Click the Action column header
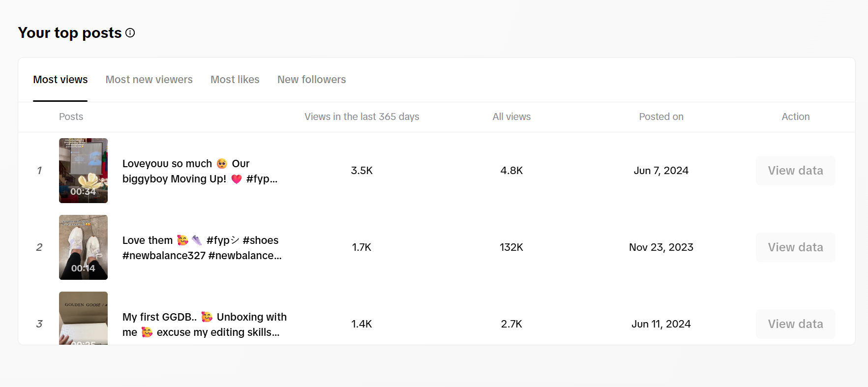Image resolution: width=868 pixels, height=387 pixels. pyautogui.click(x=795, y=117)
